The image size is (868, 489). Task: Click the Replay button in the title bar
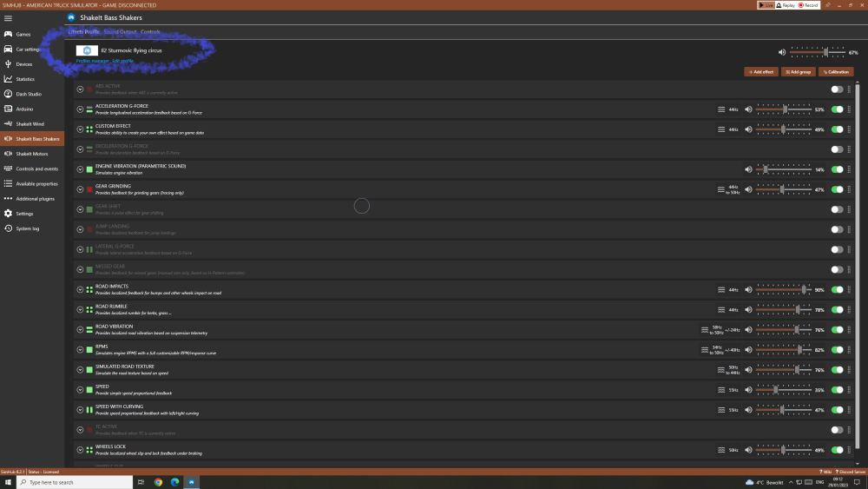786,5
